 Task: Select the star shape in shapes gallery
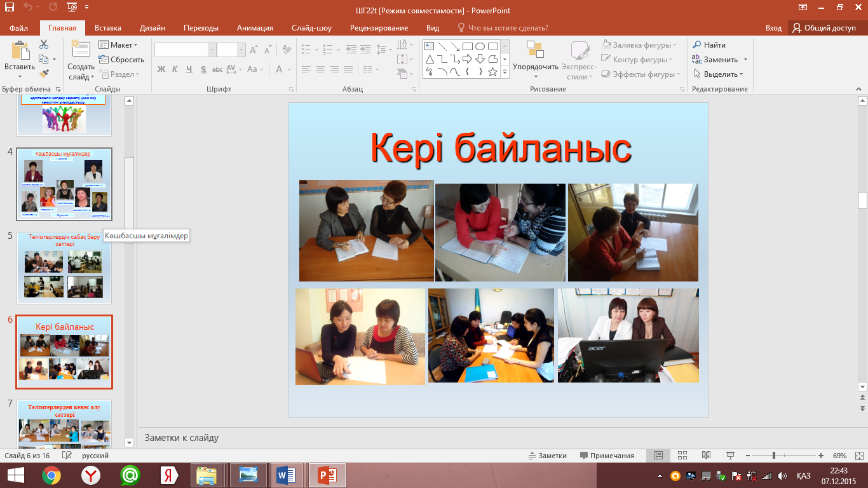click(x=492, y=72)
